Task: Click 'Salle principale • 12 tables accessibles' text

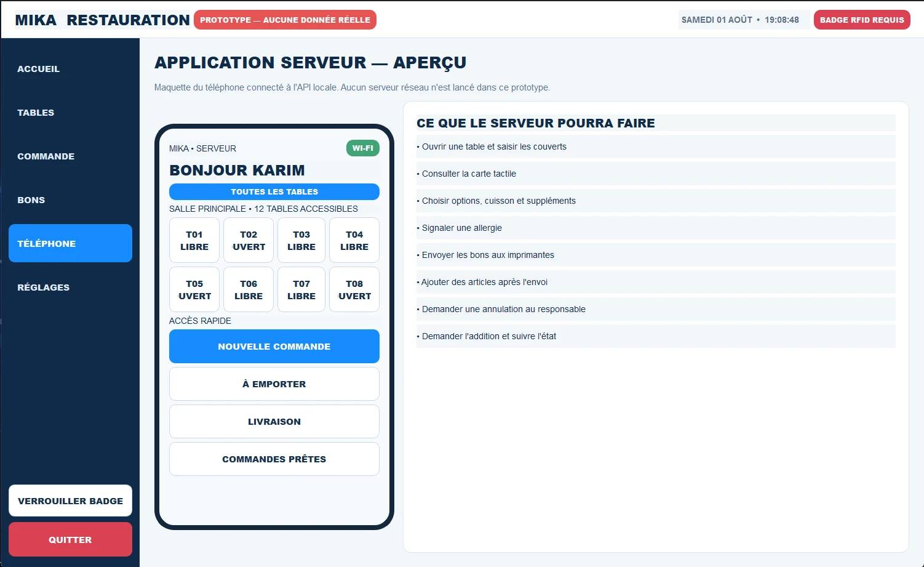Action: (263, 209)
